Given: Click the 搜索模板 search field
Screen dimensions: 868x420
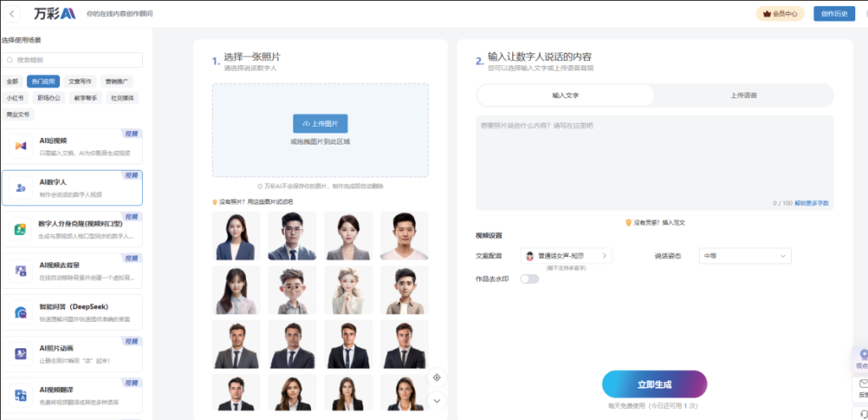Looking at the screenshot, I should pos(72,60).
